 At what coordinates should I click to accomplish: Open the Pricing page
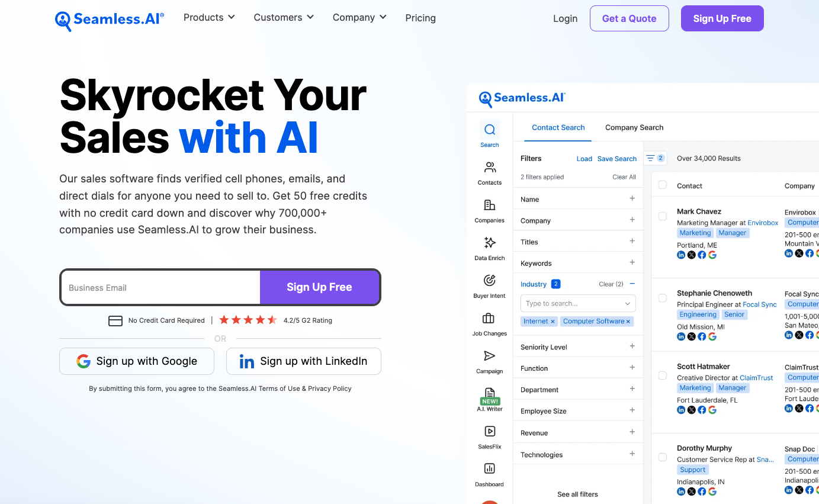coord(420,18)
